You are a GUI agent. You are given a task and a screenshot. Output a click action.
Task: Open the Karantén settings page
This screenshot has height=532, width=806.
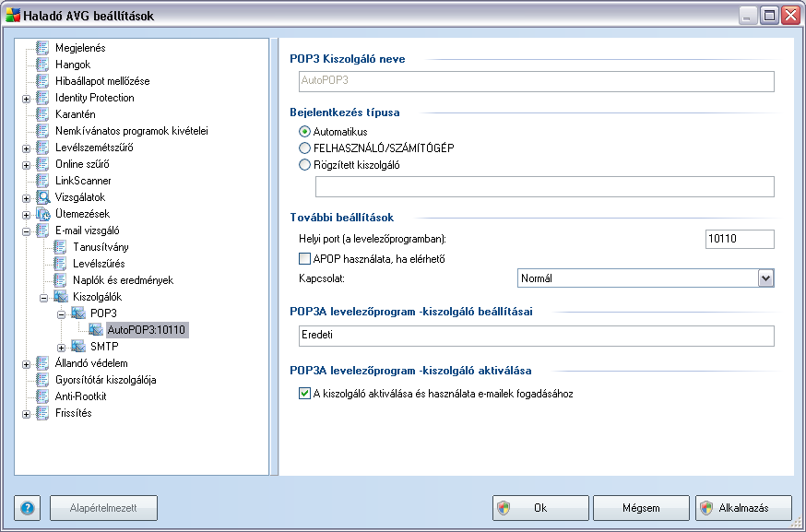[75, 114]
